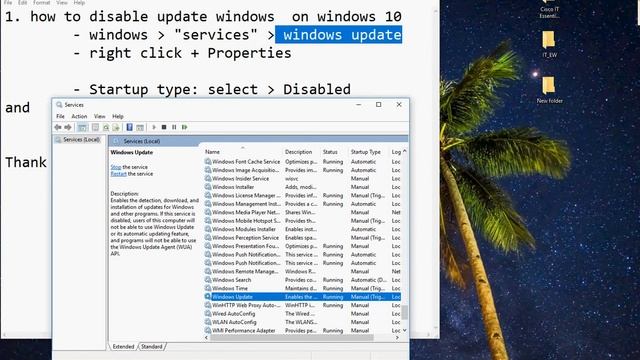Click the services list vertical scrollbar thumb
640x360 pixels.
[404, 312]
